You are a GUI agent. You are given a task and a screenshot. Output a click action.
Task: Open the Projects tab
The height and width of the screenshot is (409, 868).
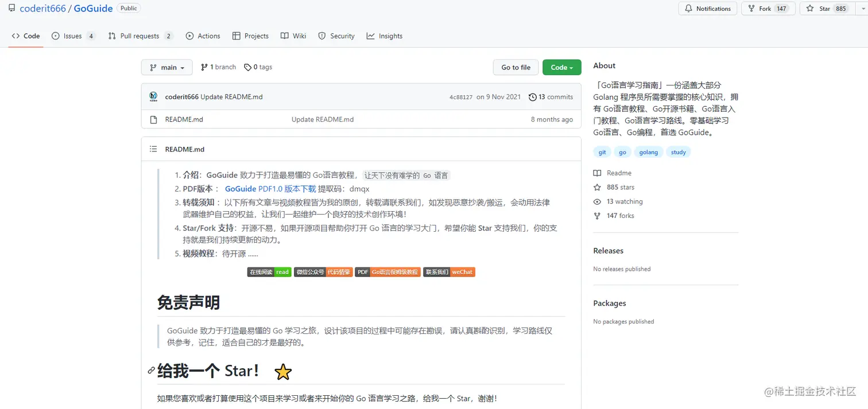[250, 36]
